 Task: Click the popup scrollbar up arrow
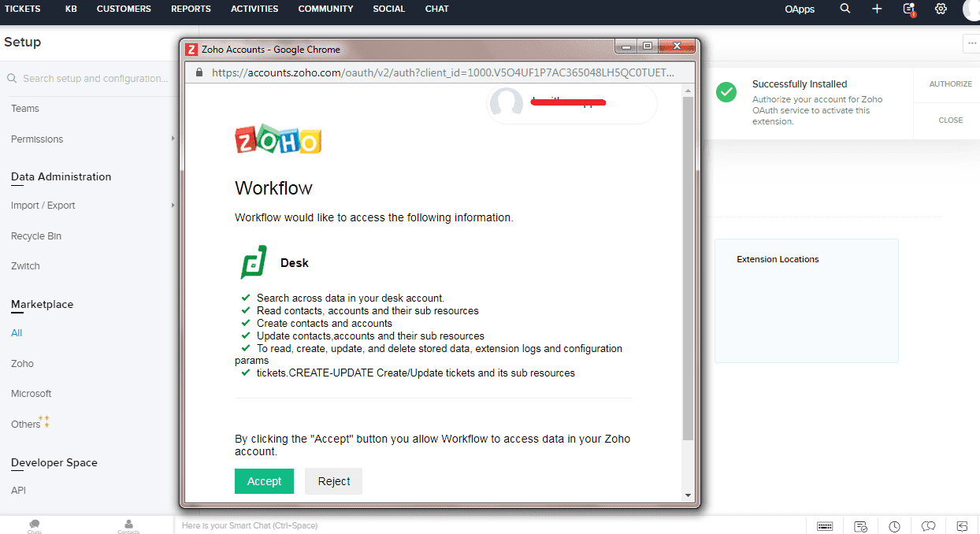688,91
